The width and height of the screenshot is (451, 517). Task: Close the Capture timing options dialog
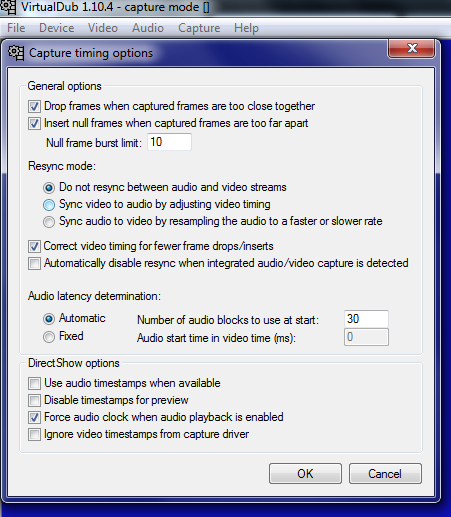point(412,48)
